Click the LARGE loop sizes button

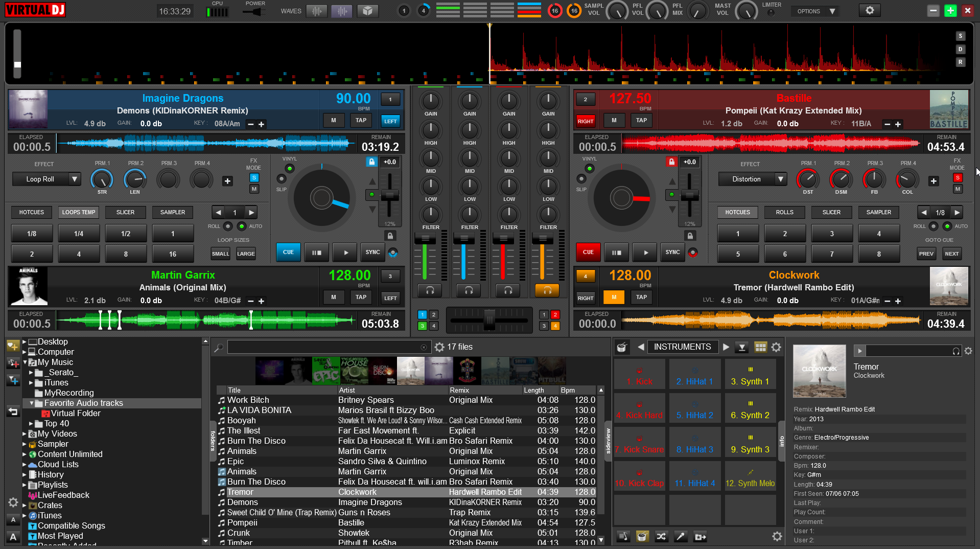pos(246,254)
